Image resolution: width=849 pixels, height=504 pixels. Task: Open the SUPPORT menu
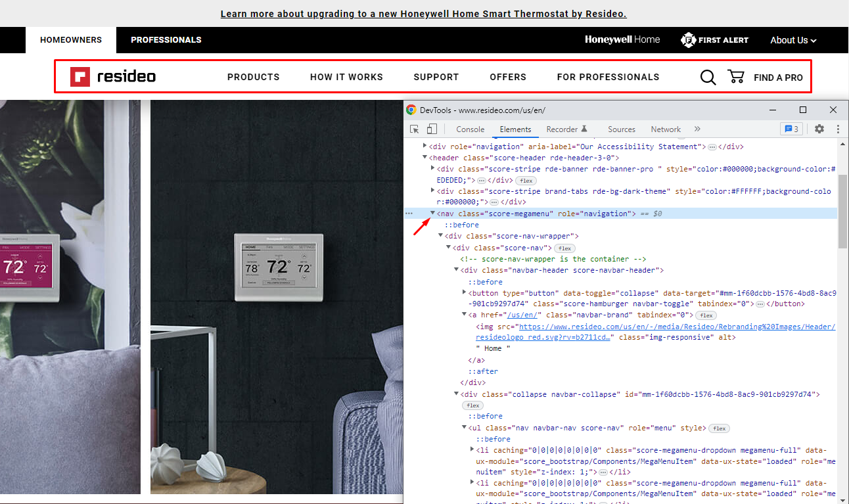click(436, 77)
